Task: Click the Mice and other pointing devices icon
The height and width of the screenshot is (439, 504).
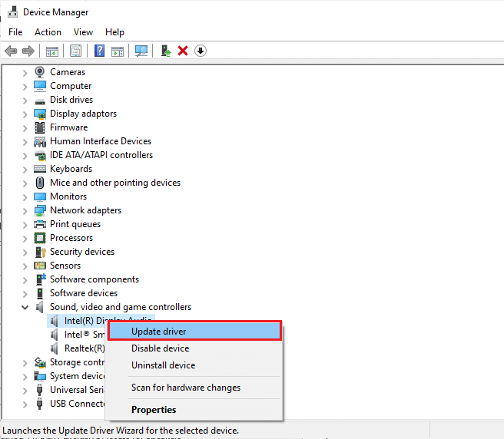Action: tap(39, 183)
